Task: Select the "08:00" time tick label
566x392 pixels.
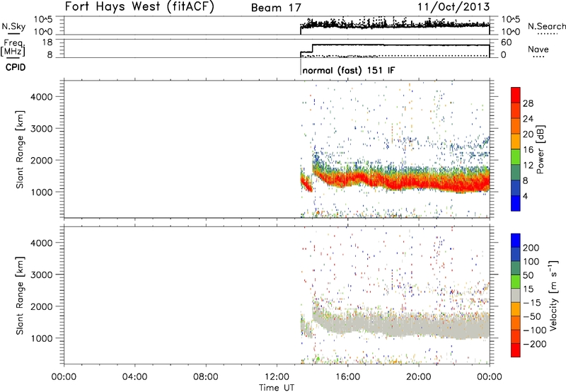Action: pos(206,377)
